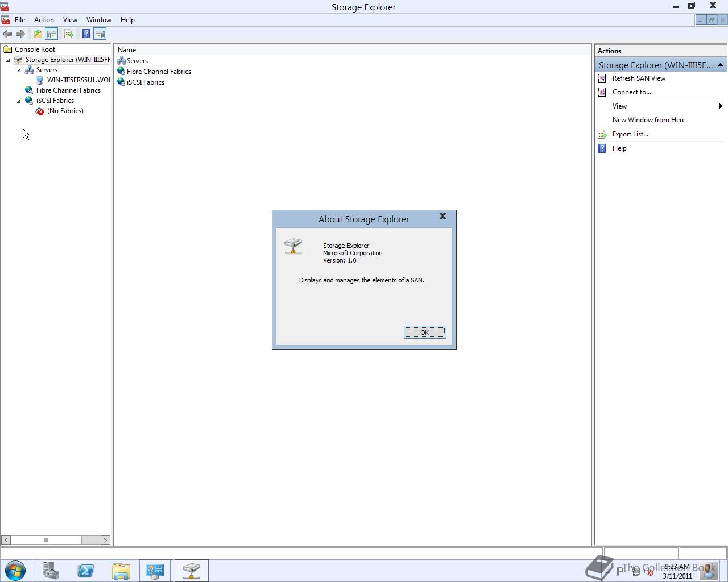Select Console Root in the tree
The height and width of the screenshot is (582, 728).
[x=35, y=49]
